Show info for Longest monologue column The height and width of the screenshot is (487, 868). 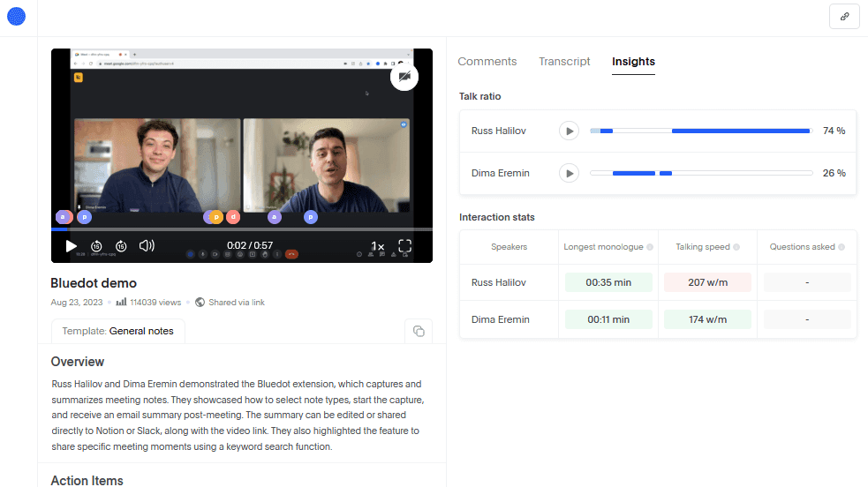pyautogui.click(x=650, y=247)
